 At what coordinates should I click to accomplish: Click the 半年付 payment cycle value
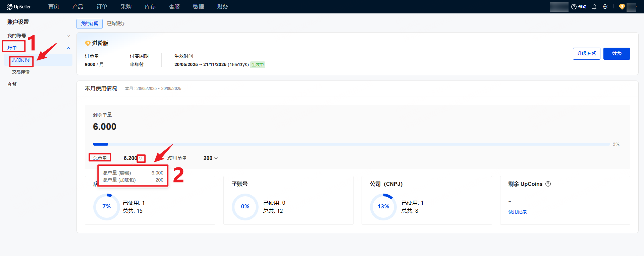point(137,64)
